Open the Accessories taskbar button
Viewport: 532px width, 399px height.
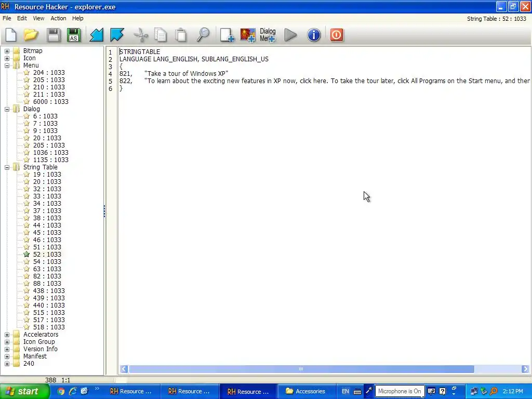click(307, 391)
